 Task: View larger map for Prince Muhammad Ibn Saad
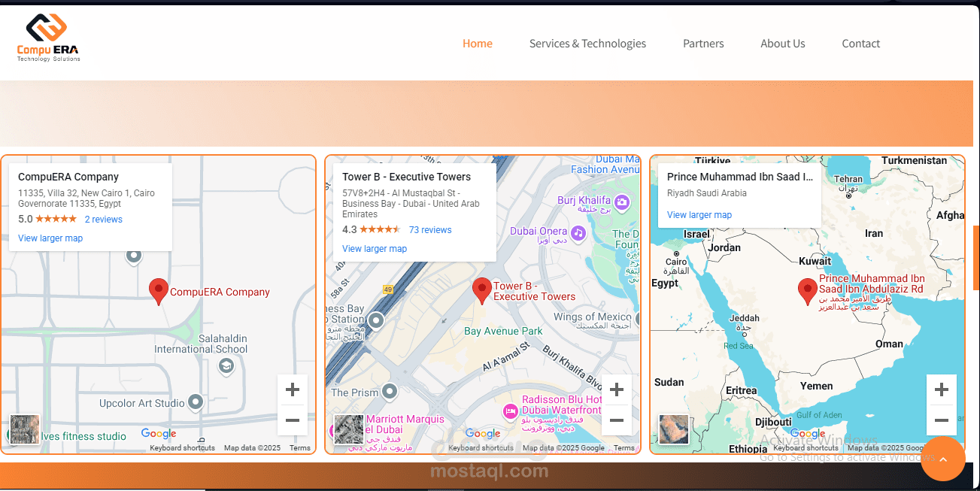(699, 215)
